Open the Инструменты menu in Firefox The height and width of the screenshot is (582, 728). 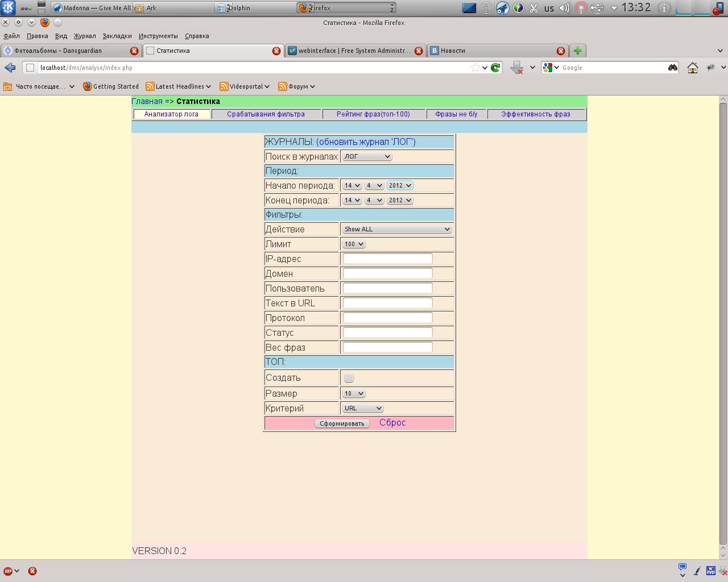pos(158,35)
